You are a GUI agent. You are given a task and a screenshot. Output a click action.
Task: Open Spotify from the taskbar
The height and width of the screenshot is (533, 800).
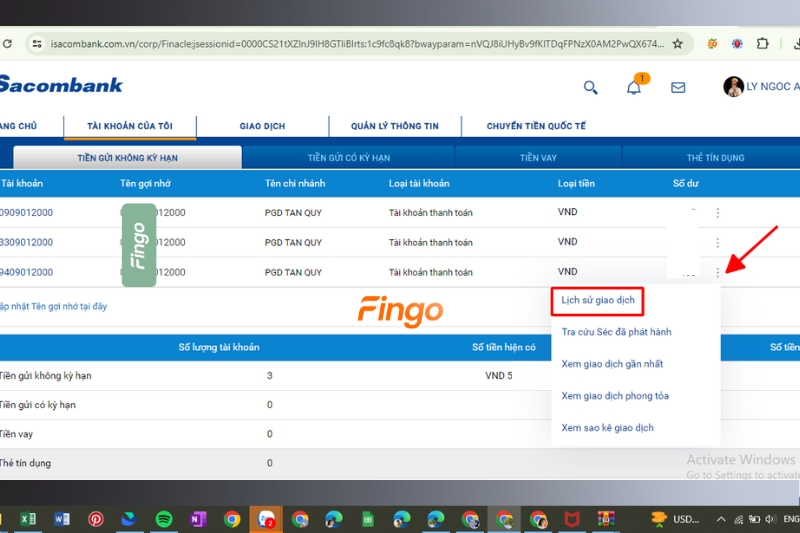pos(164,519)
